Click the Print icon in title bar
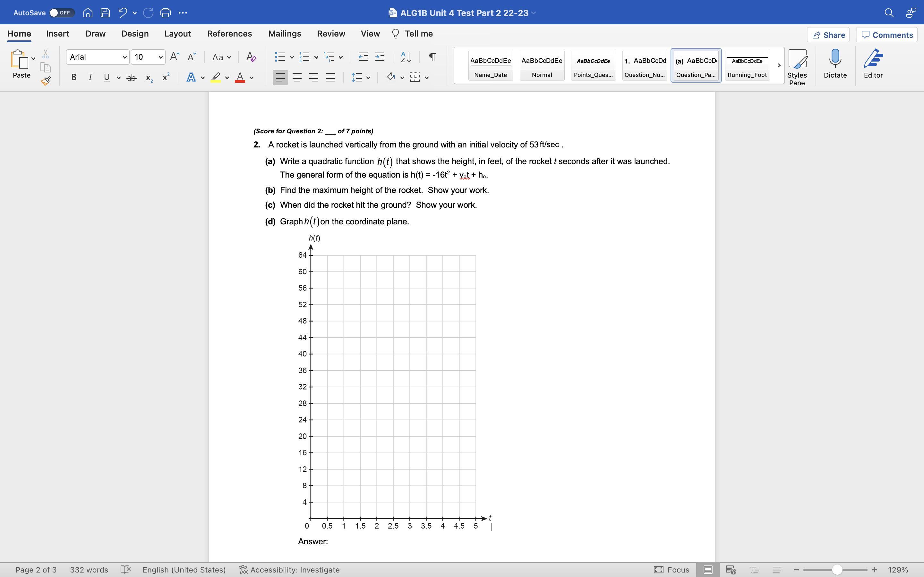Screen dimensions: 924x577 (x=165, y=13)
